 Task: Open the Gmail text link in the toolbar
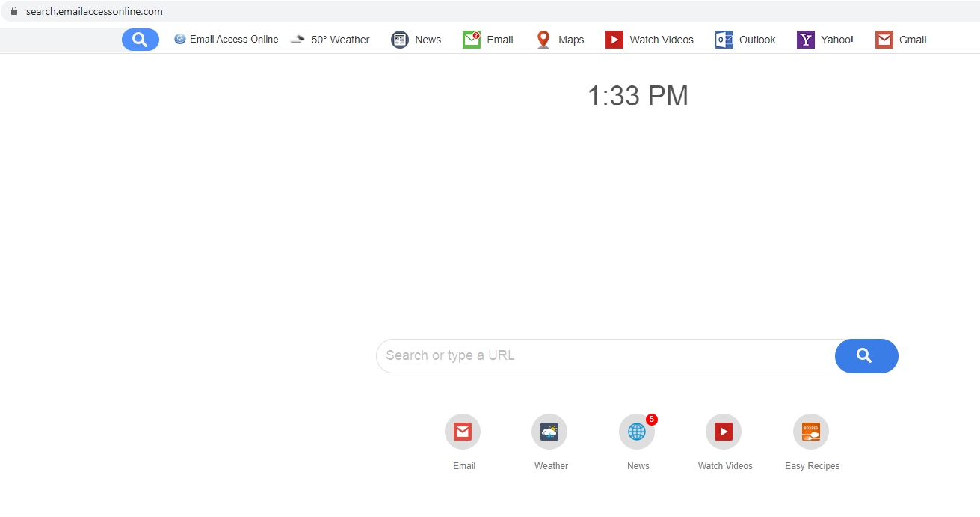913,40
